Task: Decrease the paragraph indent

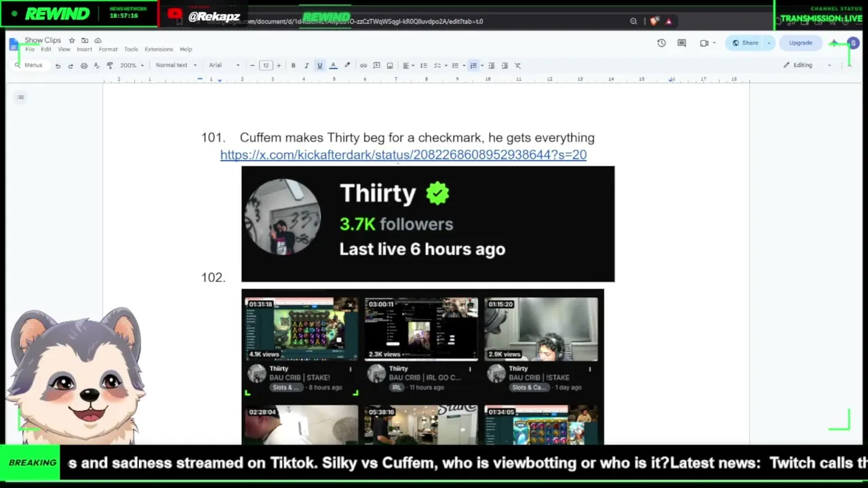Action: pos(492,66)
